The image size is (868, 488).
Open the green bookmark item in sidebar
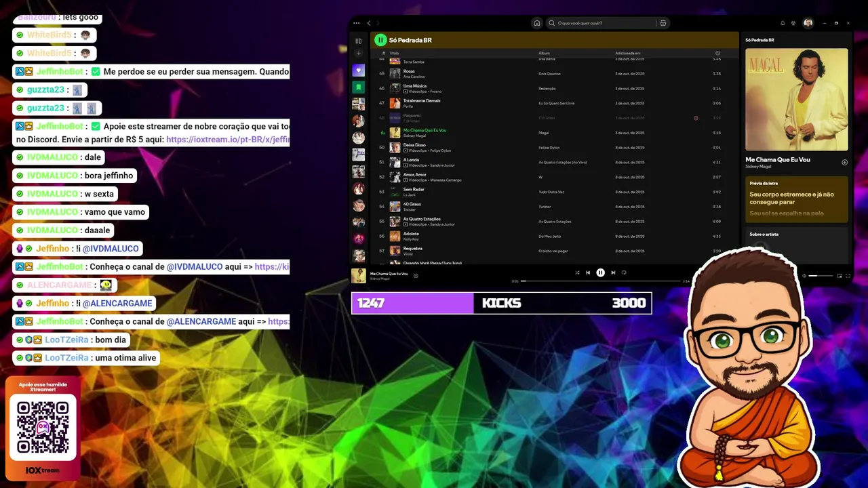[359, 87]
